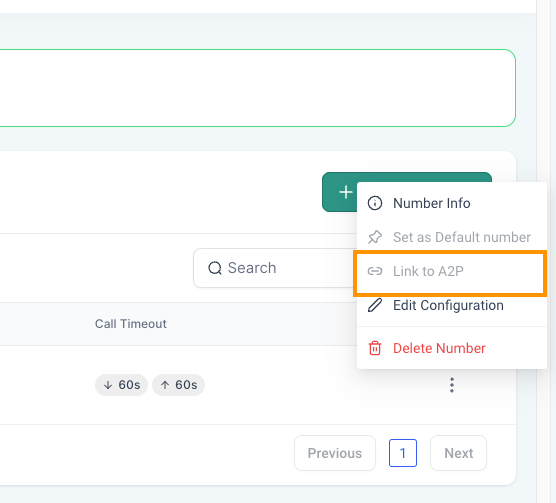The height and width of the screenshot is (503, 556).
Task: Click the incoming 60s timeout badge
Action: tap(121, 385)
